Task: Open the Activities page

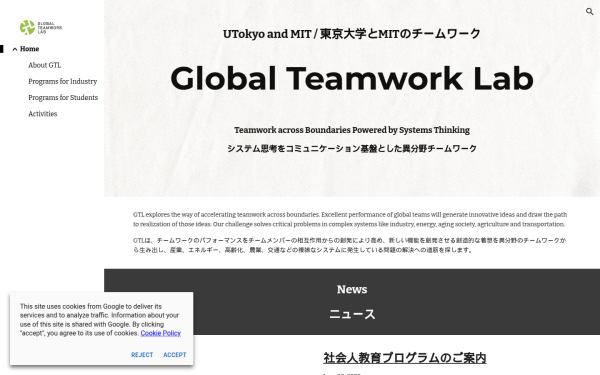Action: 42,114
